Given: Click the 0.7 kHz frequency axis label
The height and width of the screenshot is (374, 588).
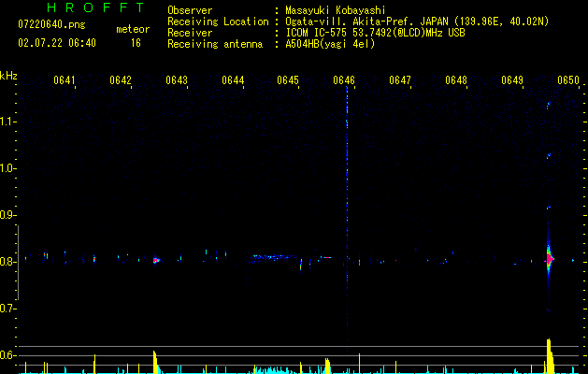Looking at the screenshot, I should (7, 309).
